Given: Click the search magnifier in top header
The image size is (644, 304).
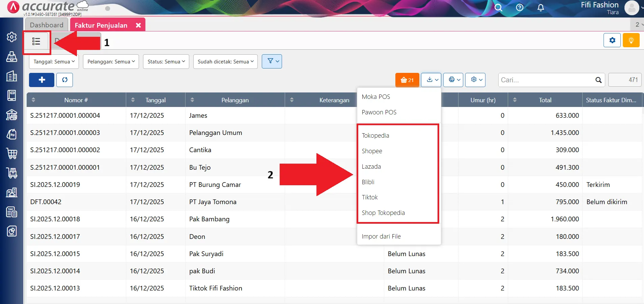Looking at the screenshot, I should 498,8.
